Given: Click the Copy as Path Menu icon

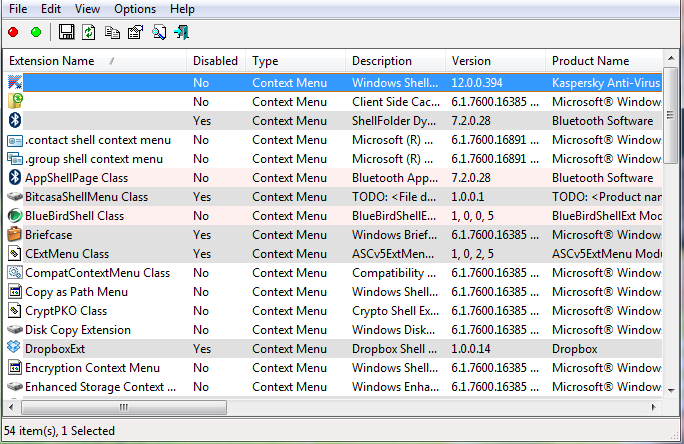Looking at the screenshot, I should [15, 292].
